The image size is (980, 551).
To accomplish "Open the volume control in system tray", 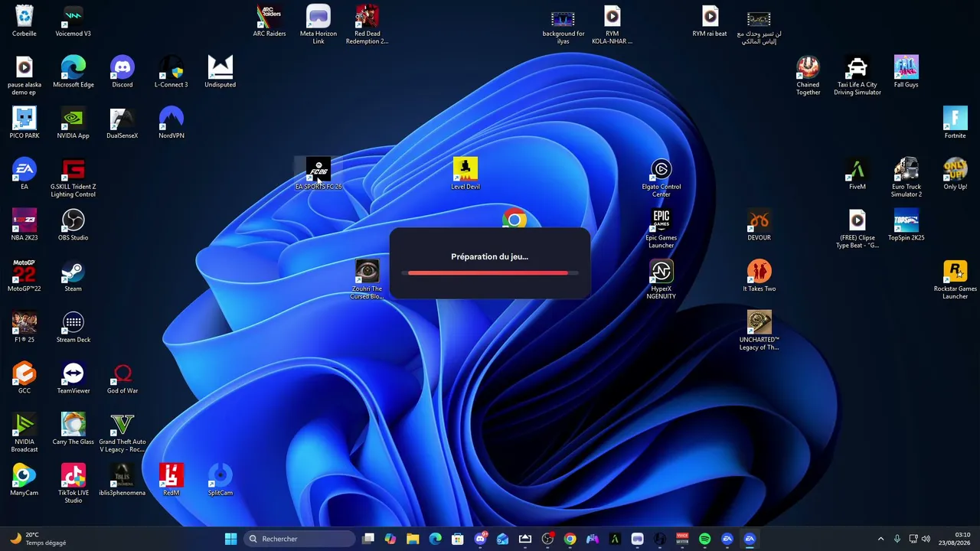I will click(926, 539).
